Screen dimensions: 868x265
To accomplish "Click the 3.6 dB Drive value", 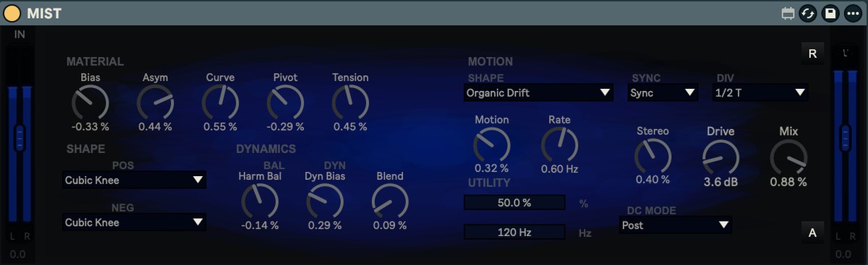I will coord(720,182).
